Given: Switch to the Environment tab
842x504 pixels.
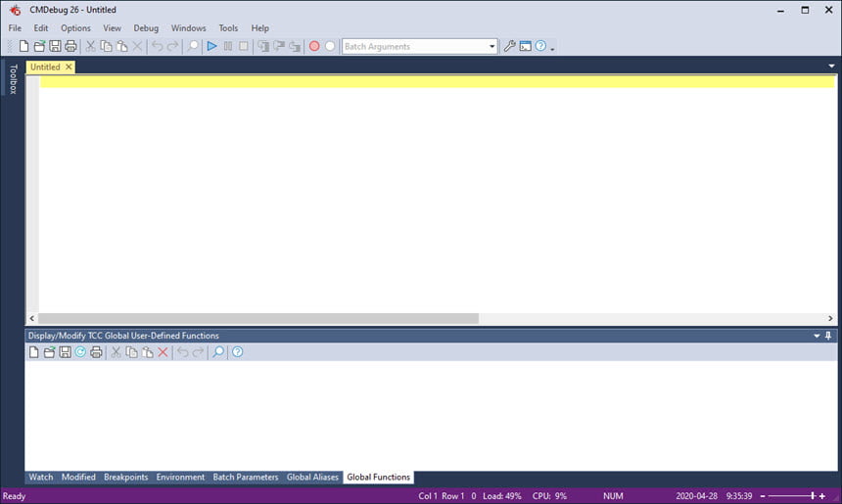Looking at the screenshot, I should pyautogui.click(x=180, y=478).
